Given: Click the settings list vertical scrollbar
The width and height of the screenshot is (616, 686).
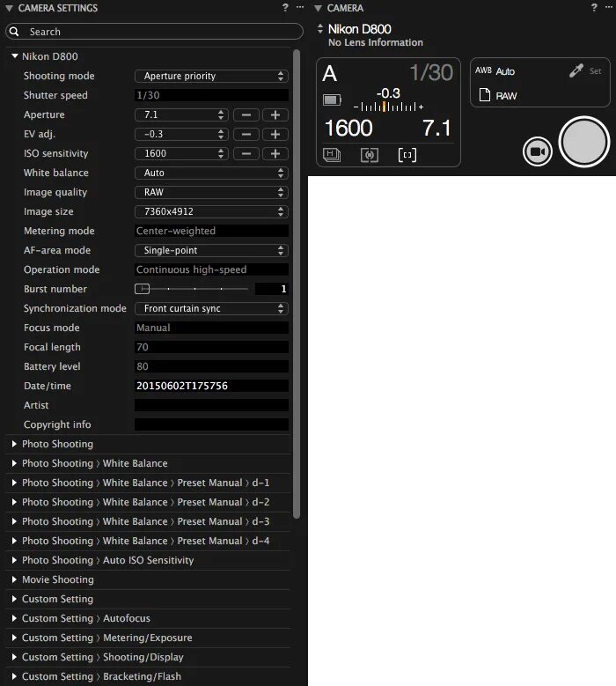Looking at the screenshot, I should click(297, 284).
